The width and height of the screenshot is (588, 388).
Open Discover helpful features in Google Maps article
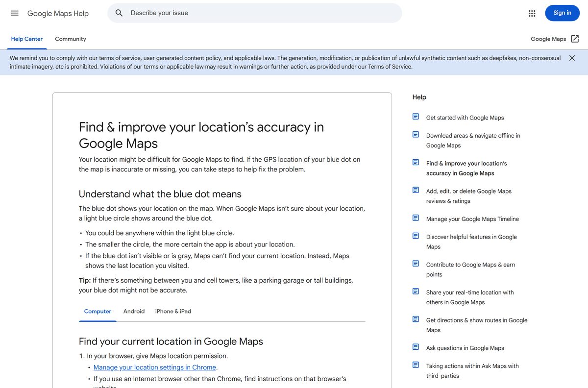(x=471, y=242)
